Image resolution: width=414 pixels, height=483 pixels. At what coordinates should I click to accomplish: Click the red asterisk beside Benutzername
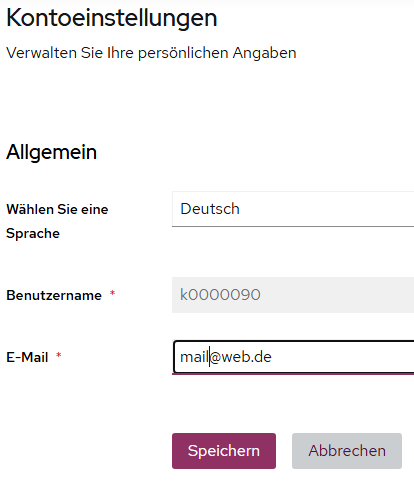[112, 293]
